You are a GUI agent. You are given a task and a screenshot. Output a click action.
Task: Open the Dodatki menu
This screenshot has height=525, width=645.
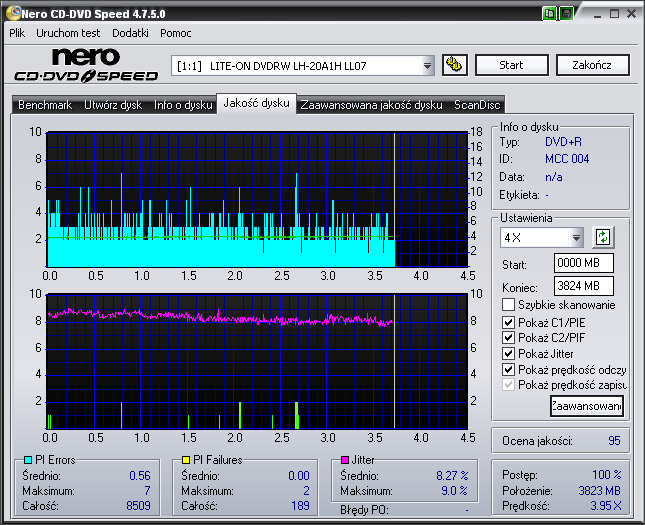point(130,33)
